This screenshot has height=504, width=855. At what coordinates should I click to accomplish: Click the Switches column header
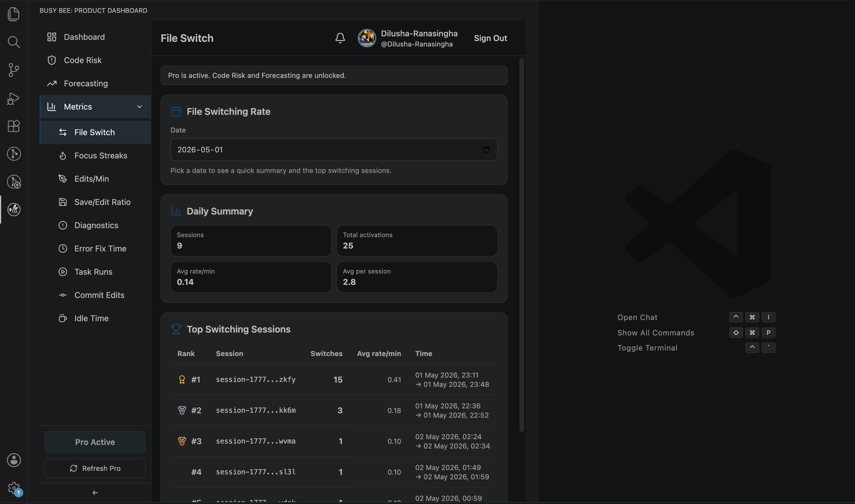coord(326,353)
